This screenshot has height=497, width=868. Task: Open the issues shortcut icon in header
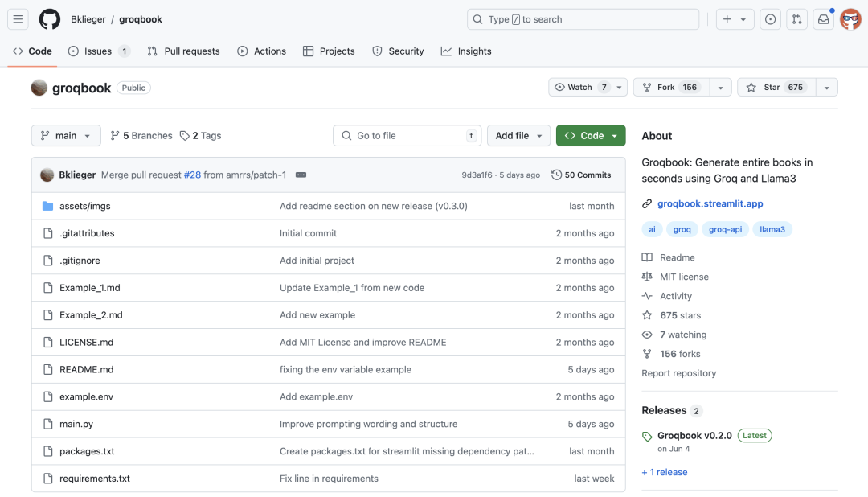click(x=770, y=19)
